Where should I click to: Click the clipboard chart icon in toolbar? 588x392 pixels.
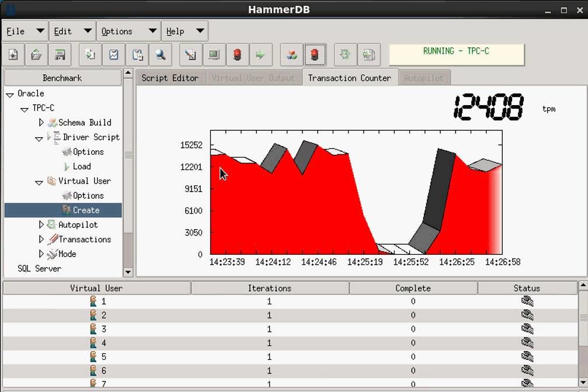coord(114,55)
